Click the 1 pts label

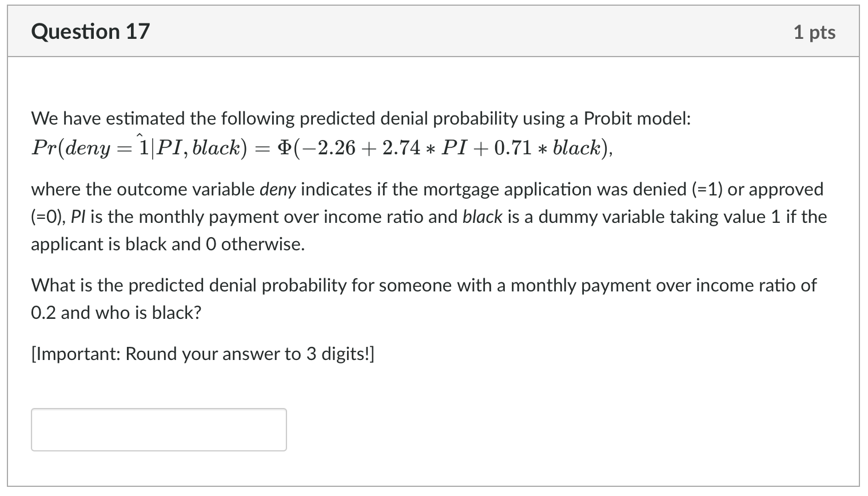tap(814, 32)
